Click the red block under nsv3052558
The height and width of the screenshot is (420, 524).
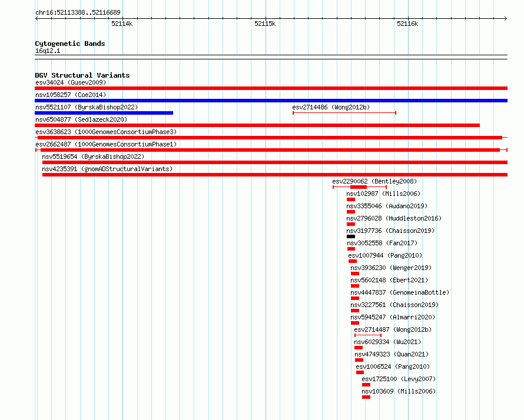(x=351, y=249)
